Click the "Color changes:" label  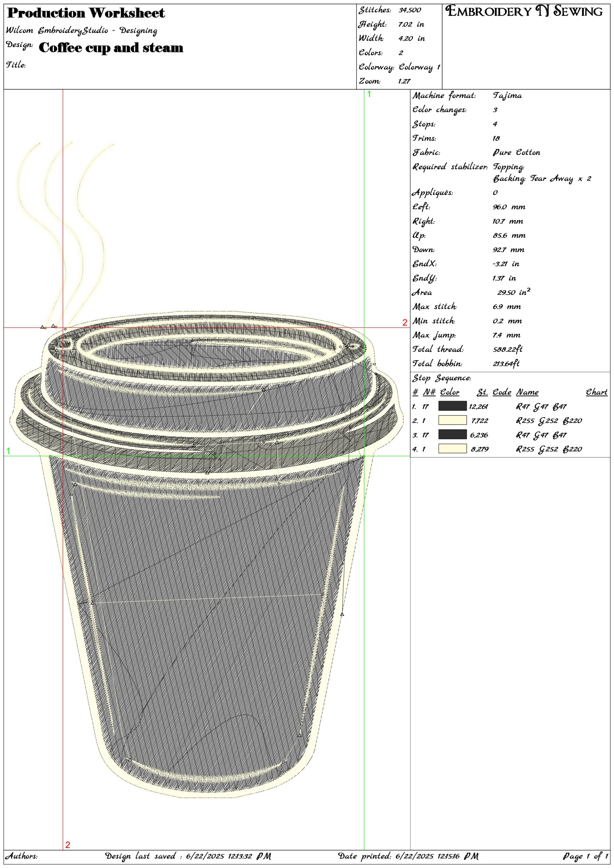[x=440, y=110]
